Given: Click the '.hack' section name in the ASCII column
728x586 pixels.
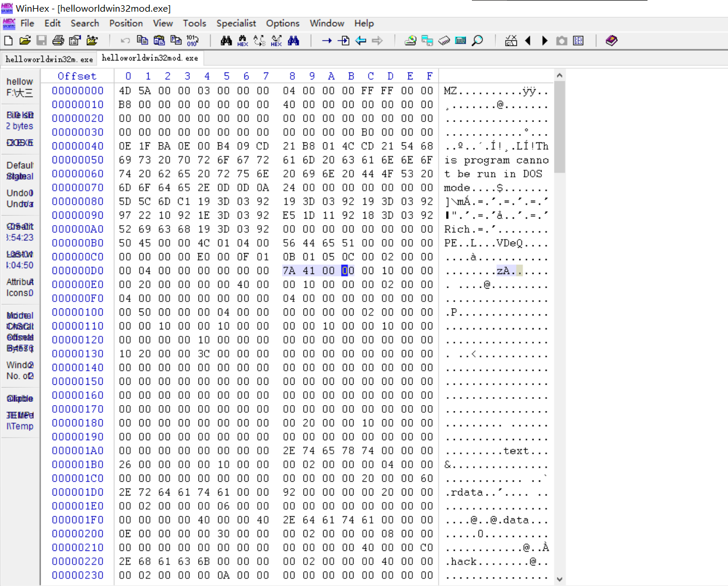Looking at the screenshot, I should [460, 562].
